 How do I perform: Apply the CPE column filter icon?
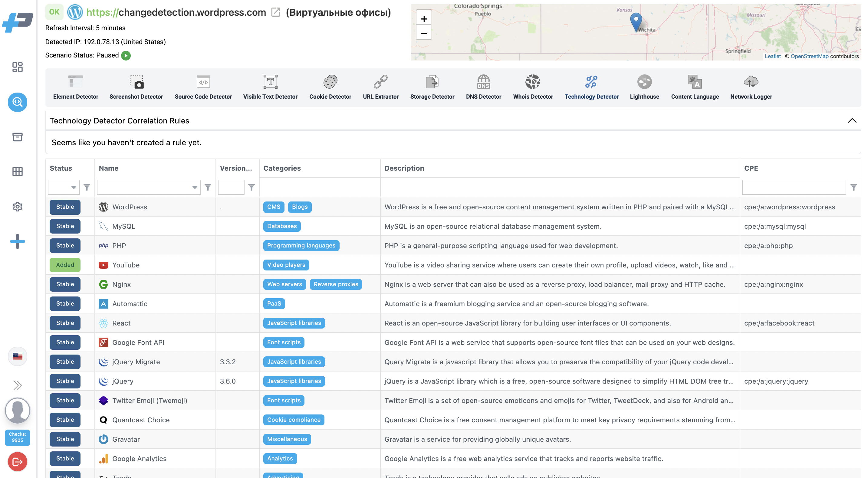[853, 187]
